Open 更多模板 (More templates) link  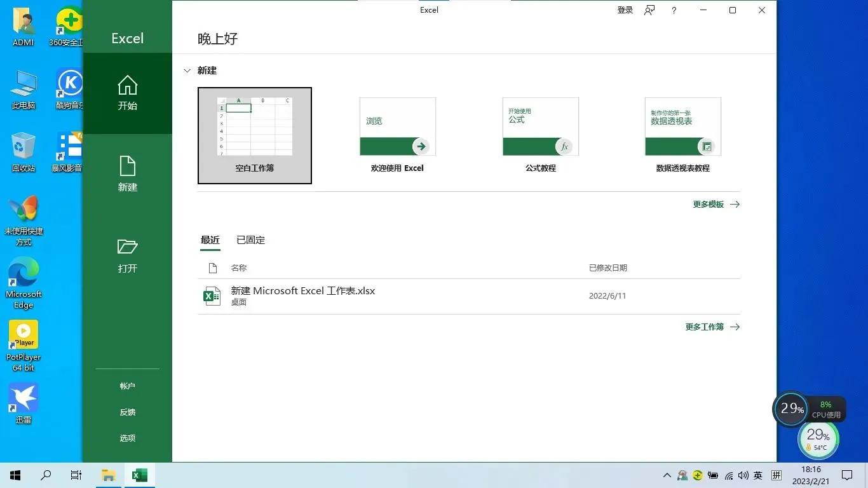(710, 204)
